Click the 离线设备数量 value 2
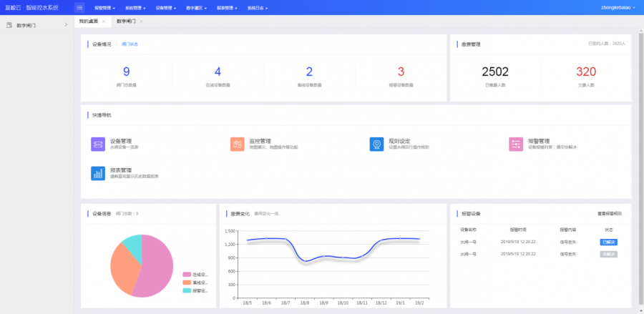Screen dimensions: 644x314 coord(309,72)
